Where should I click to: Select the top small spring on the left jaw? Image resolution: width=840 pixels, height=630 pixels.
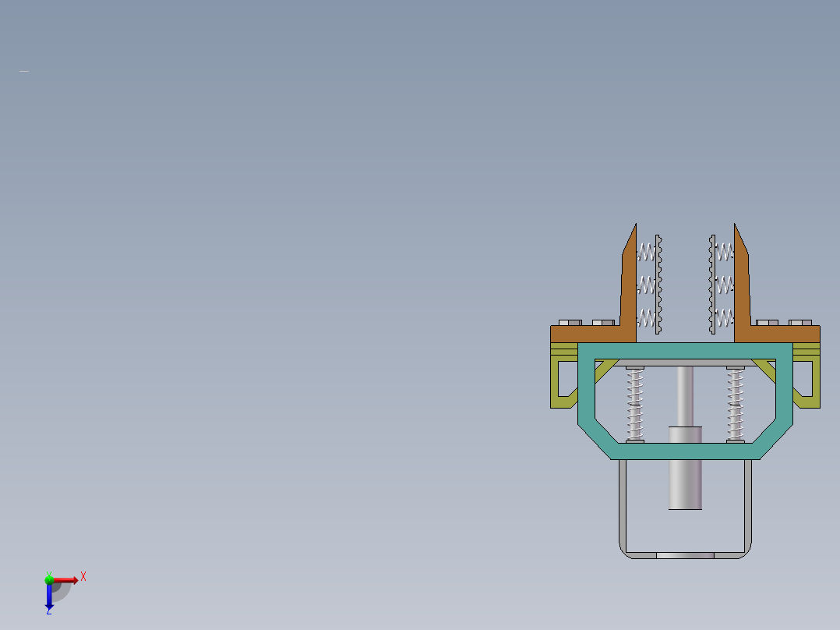coord(646,252)
